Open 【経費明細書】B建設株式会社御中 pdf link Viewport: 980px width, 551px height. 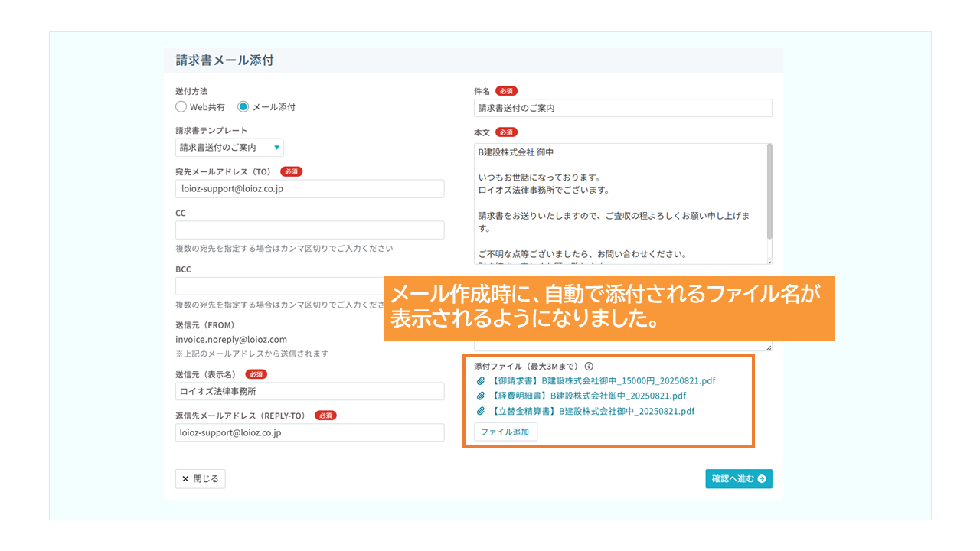[x=587, y=396]
